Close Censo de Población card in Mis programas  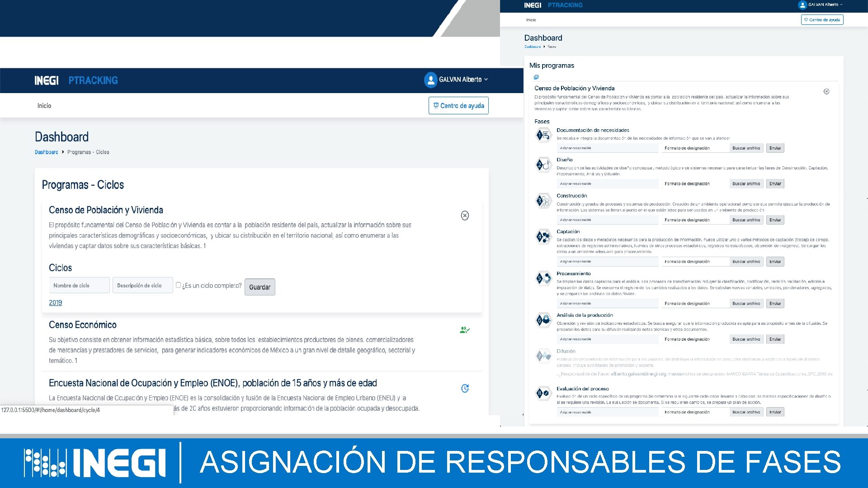(x=826, y=92)
